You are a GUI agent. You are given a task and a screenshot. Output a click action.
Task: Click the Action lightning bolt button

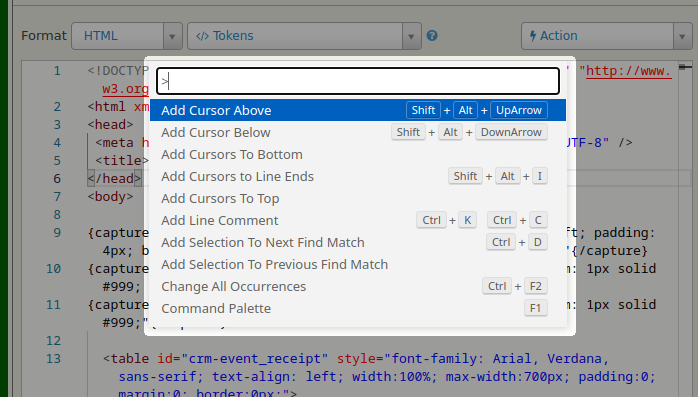coord(597,36)
